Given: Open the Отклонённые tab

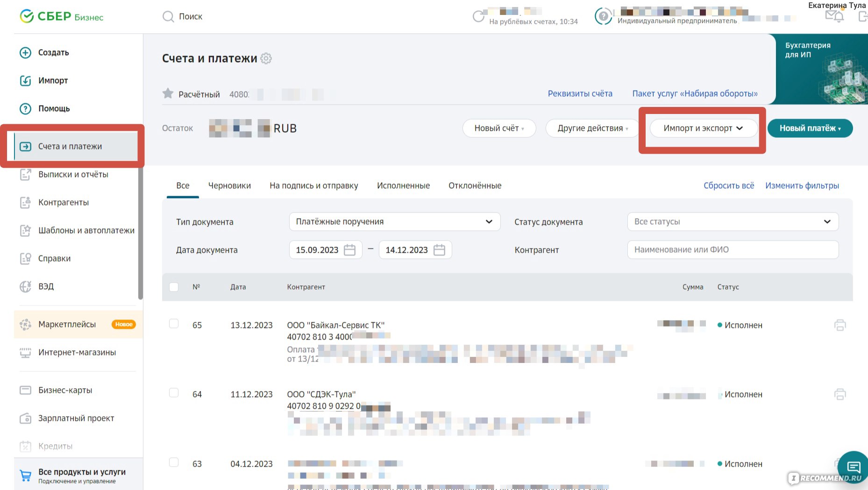Looking at the screenshot, I should click(475, 185).
